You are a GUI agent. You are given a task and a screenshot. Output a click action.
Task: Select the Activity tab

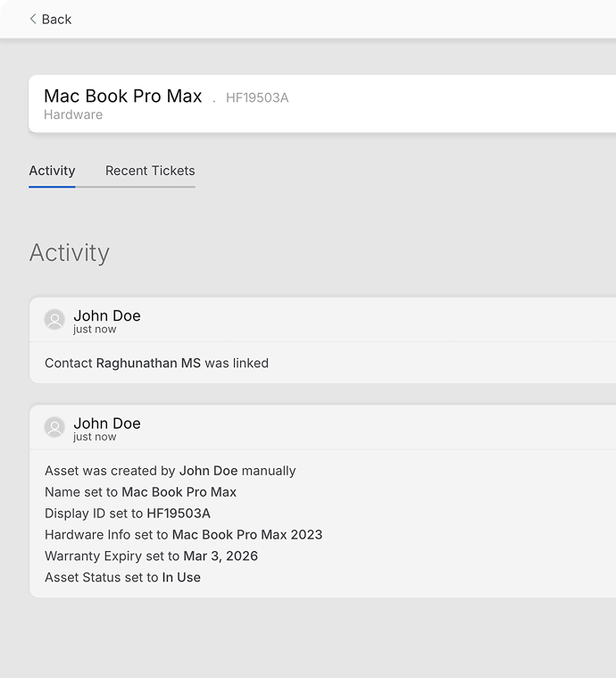click(x=52, y=171)
